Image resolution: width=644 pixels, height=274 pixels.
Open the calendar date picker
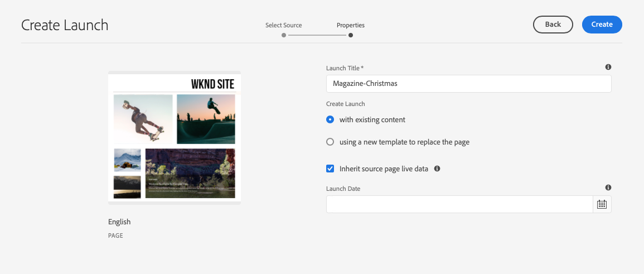602,204
